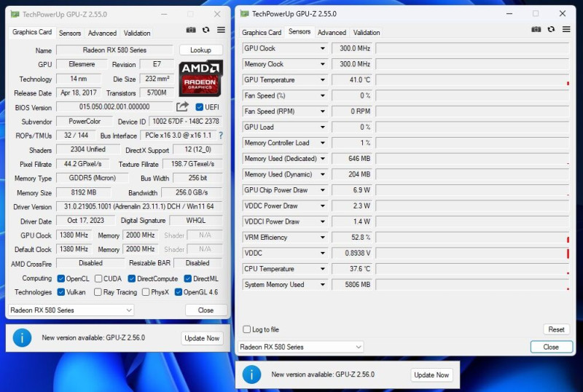583x392 pixels.
Task: Enable the Log to file checkbox
Action: pyautogui.click(x=246, y=329)
